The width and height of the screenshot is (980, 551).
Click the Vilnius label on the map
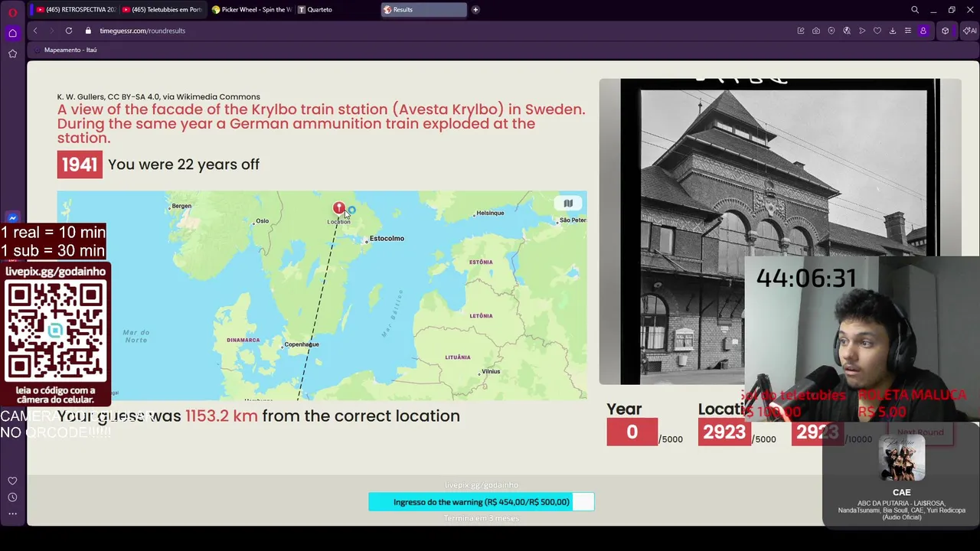(491, 372)
